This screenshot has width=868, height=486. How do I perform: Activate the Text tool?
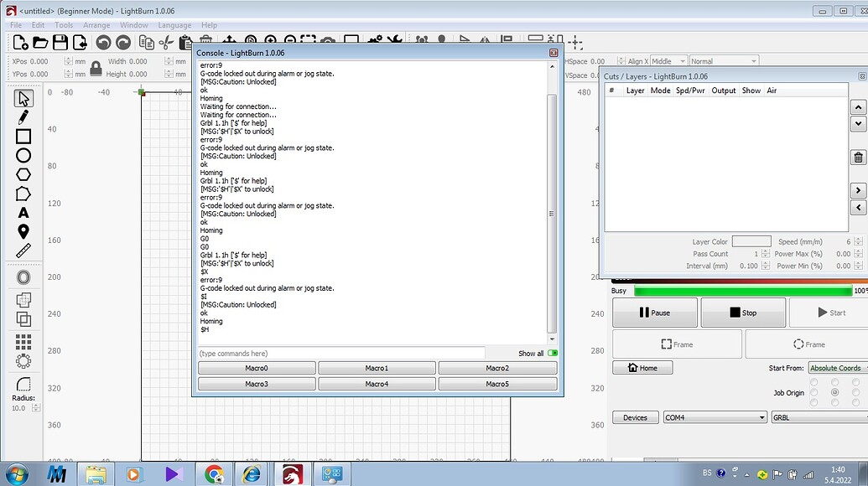click(x=23, y=213)
